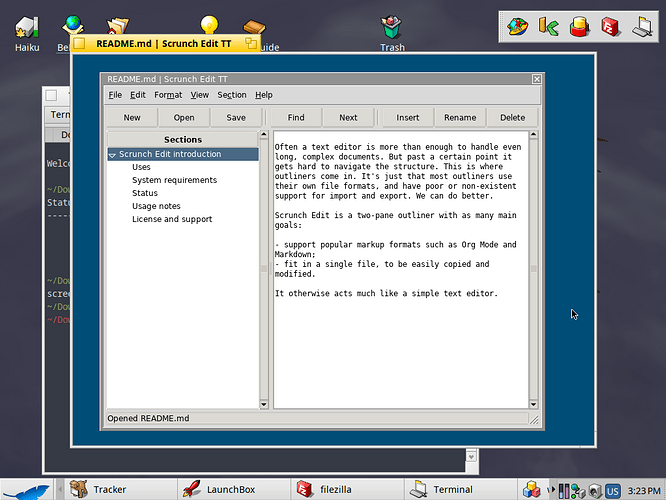Click the Insert section button
666x500 pixels.
[408, 117]
